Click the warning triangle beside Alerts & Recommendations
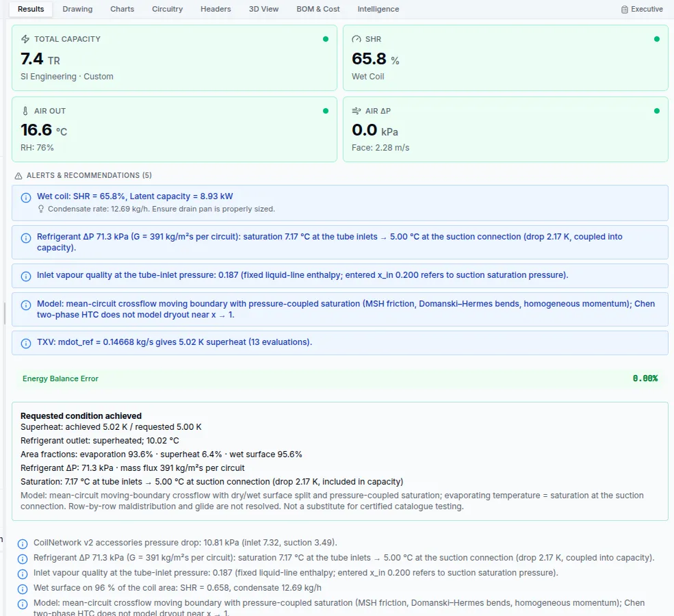The image size is (674, 616). 18,176
